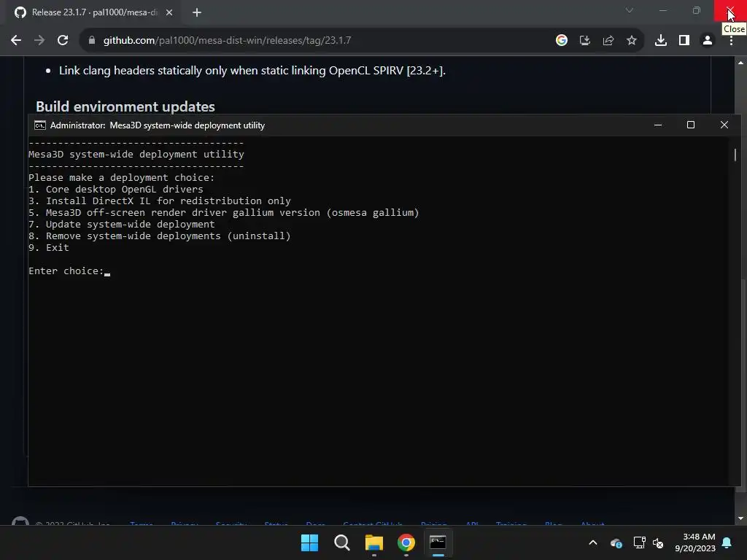This screenshot has width=747, height=560.
Task: Click console scrollbar thumb
Action: (x=735, y=155)
